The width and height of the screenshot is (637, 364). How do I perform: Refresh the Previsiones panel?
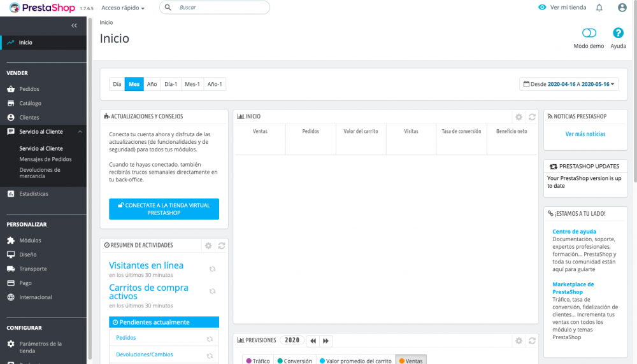532,340
